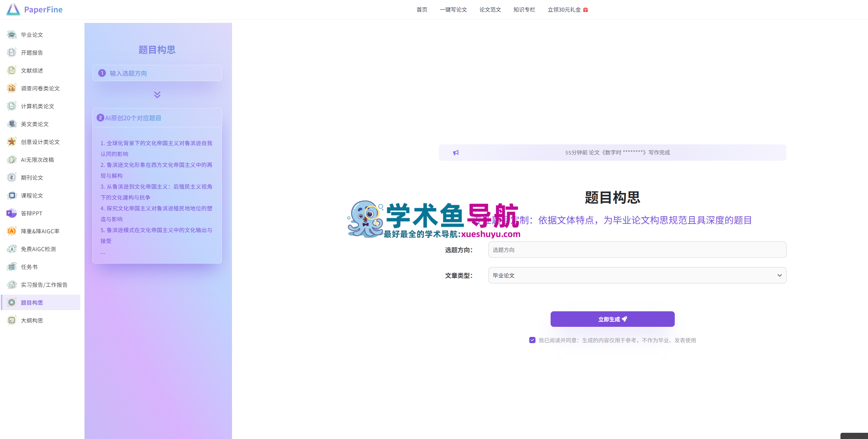Click the double-chevron down arrow under step 1

coord(157,95)
